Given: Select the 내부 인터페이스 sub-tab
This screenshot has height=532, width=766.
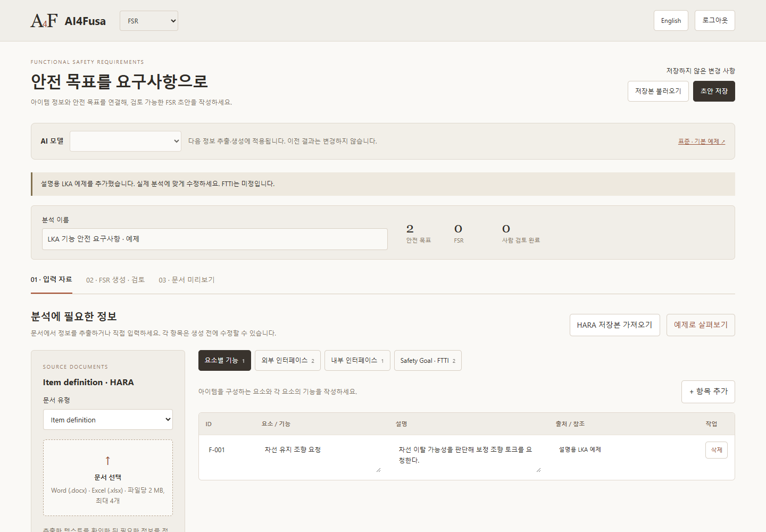Looking at the screenshot, I should [357, 360].
